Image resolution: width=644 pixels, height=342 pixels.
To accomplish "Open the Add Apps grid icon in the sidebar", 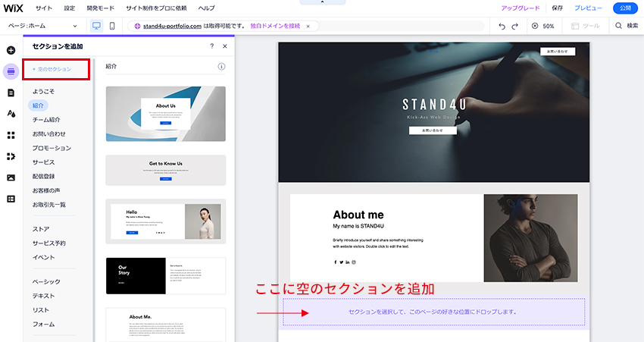I will (x=11, y=135).
